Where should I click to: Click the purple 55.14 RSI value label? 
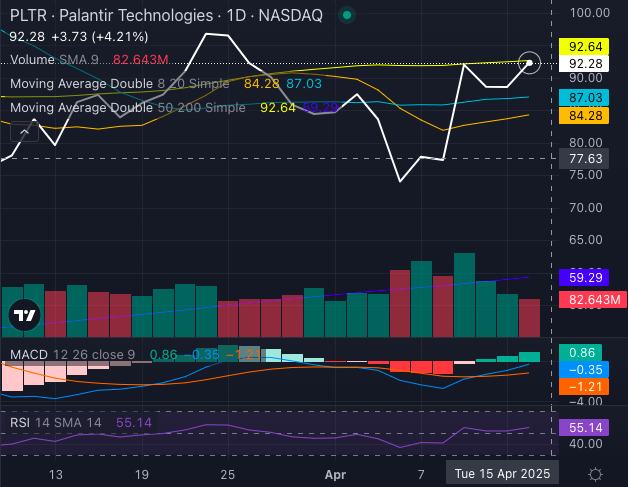point(584,427)
